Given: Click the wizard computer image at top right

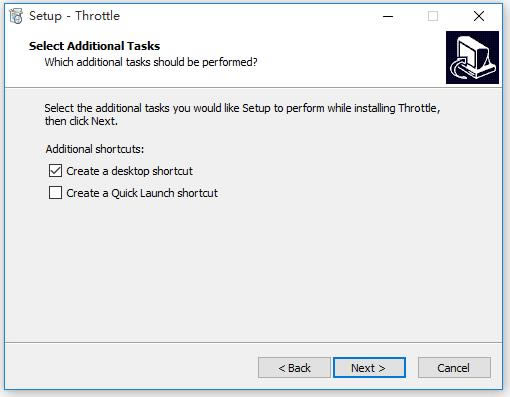Looking at the screenshot, I should (x=472, y=57).
